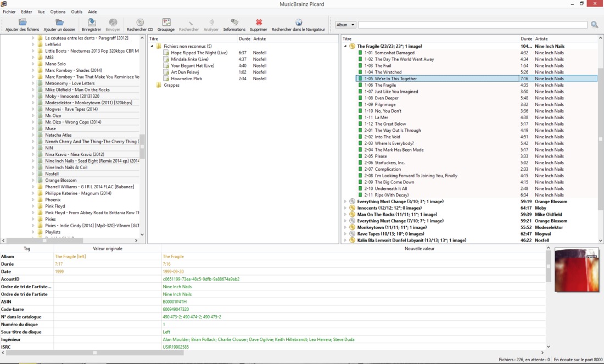Click the Nouvelle valeur column header

(x=420, y=249)
